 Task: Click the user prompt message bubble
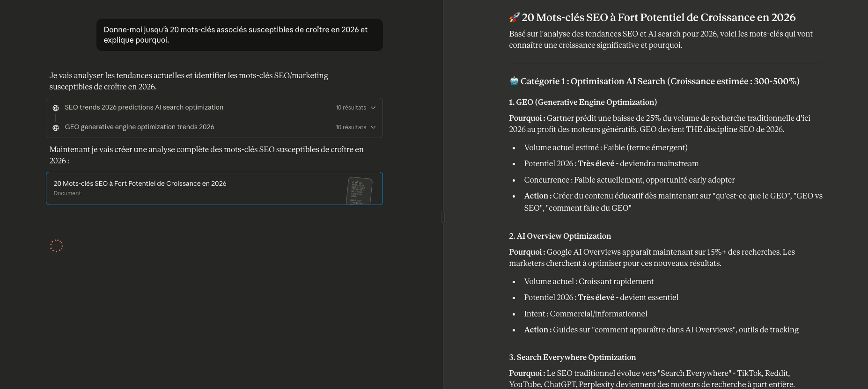pyautogui.click(x=239, y=35)
